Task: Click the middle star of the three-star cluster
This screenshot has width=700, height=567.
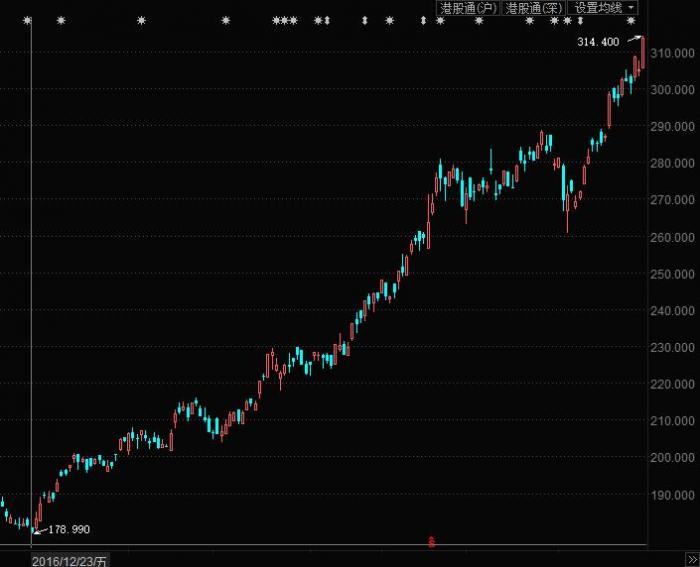Action: click(x=284, y=21)
